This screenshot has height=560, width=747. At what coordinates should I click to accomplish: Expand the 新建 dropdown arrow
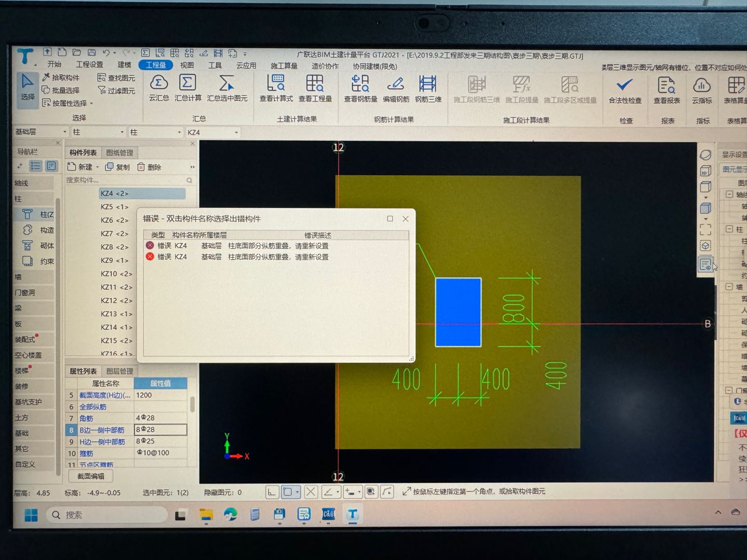coord(97,167)
